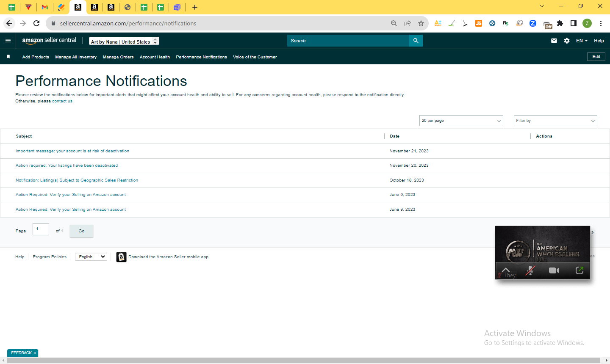This screenshot has width=610, height=364.
Task: Open 'Your listings have been deactivated' notification
Action: (x=67, y=165)
